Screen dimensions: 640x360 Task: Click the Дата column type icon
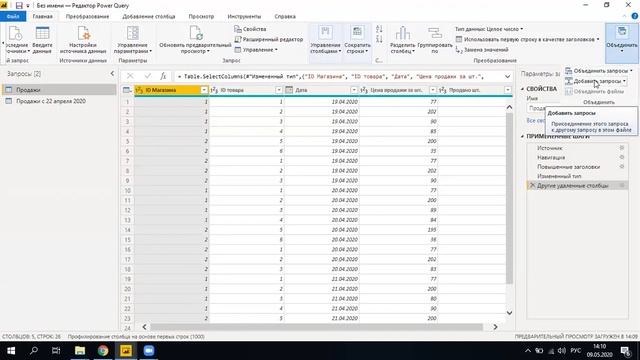pos(289,90)
